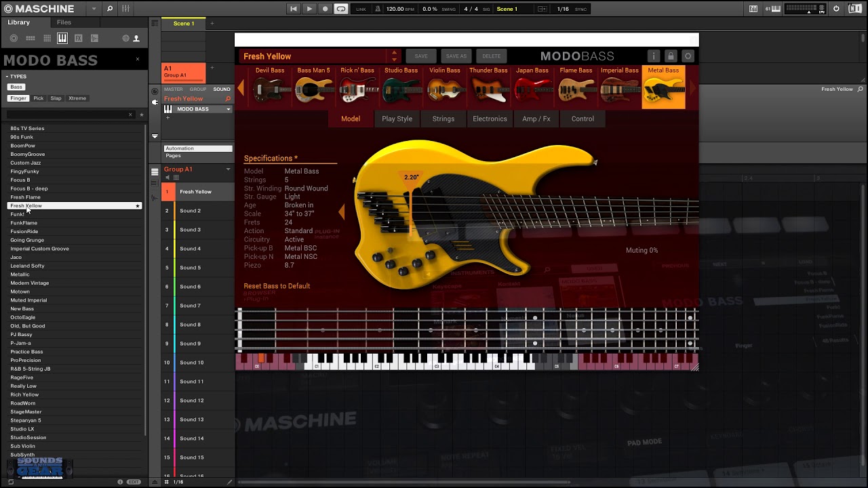This screenshot has height=488, width=868.
Task: Click Reset Bass to Default
Action: pos(277,286)
